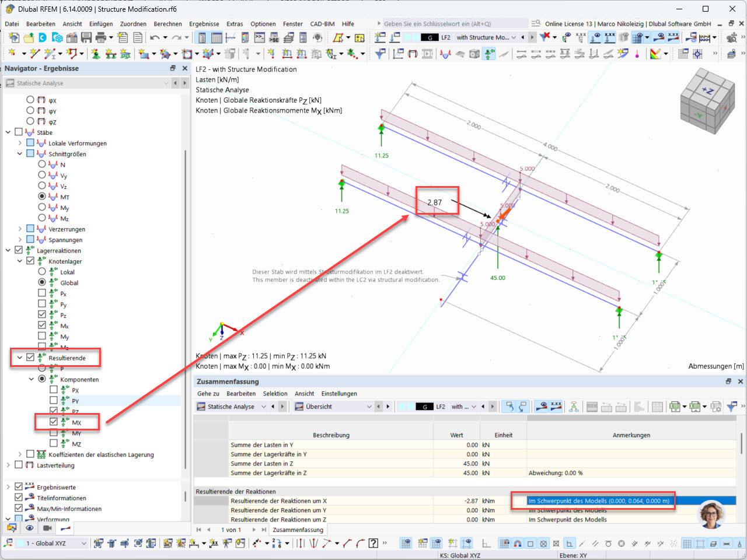The width and height of the screenshot is (747, 560).
Task: Open the CAD-BIM menu
Action: (x=322, y=24)
